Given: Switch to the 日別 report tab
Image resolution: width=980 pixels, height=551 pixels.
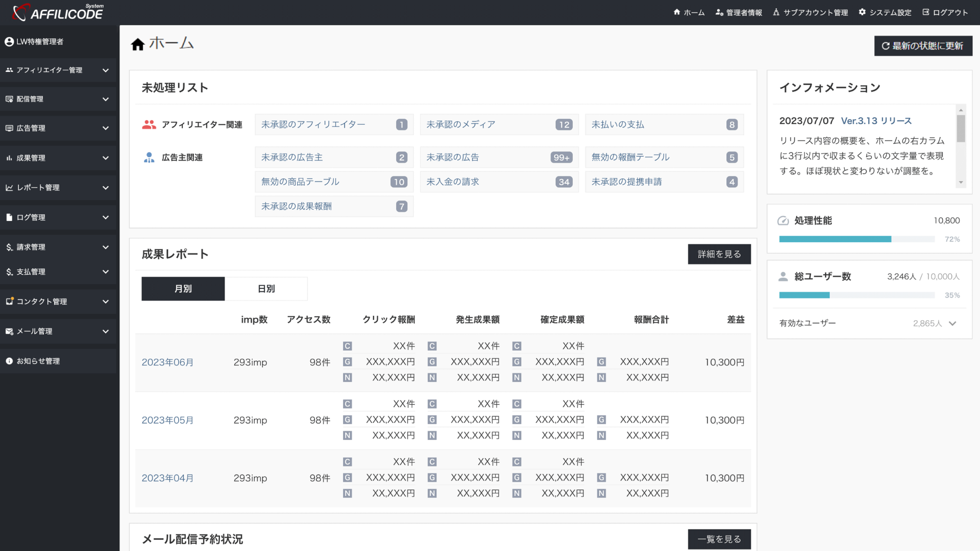Looking at the screenshot, I should coord(266,289).
